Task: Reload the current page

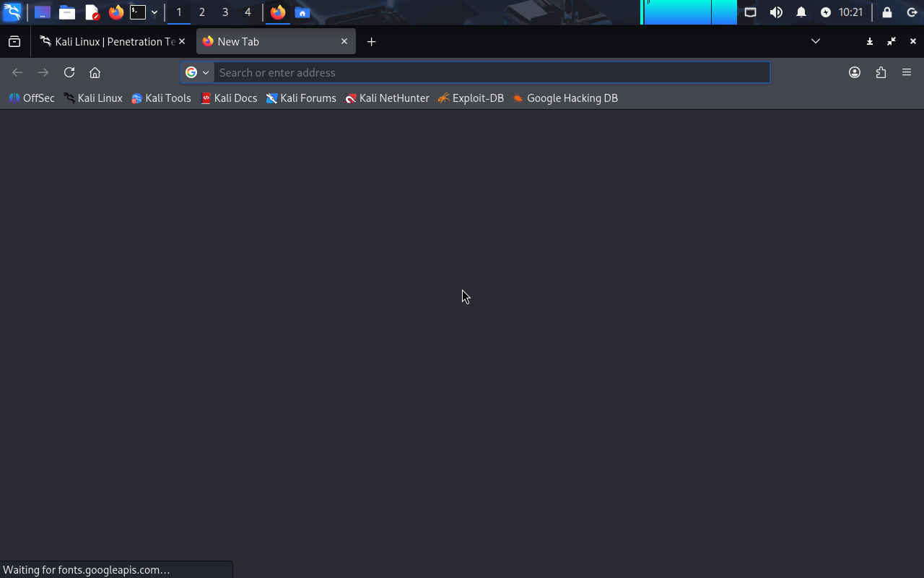Action: click(69, 72)
